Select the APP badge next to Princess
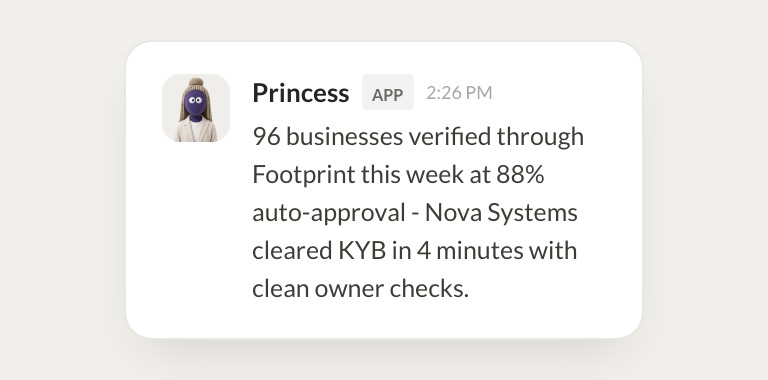This screenshot has height=380, width=768. (x=387, y=93)
